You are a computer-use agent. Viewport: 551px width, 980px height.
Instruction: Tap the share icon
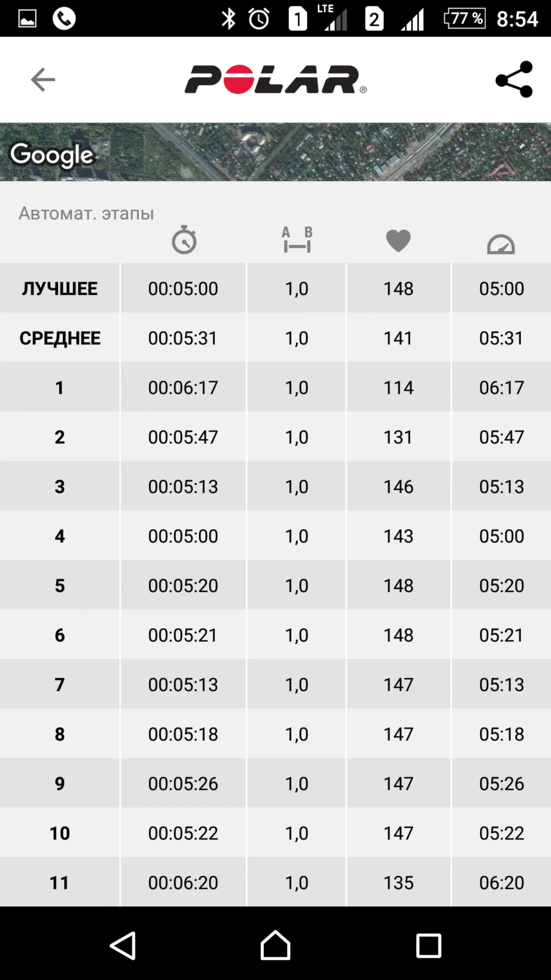(514, 79)
